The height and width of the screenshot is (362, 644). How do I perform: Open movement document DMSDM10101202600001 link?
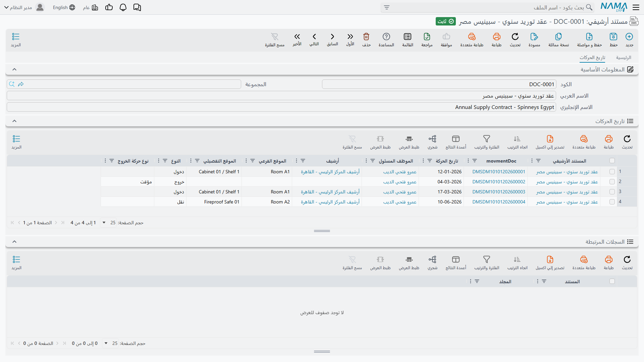pyautogui.click(x=499, y=172)
